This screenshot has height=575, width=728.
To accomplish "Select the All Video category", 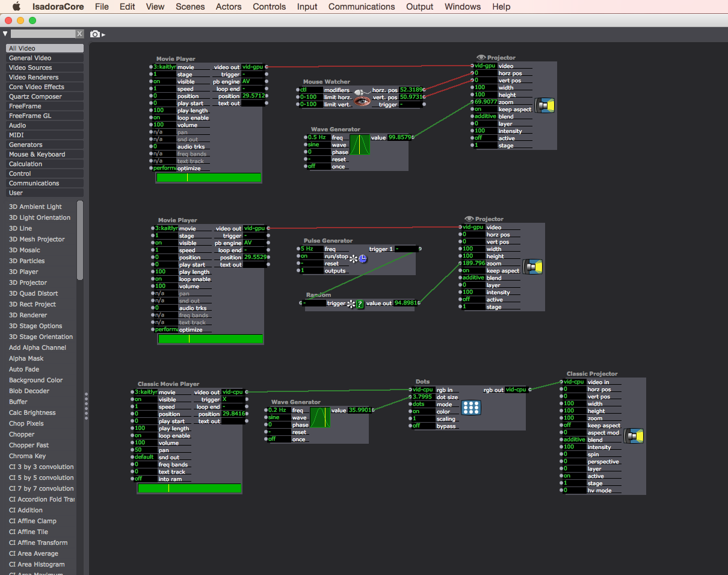I will [x=45, y=48].
